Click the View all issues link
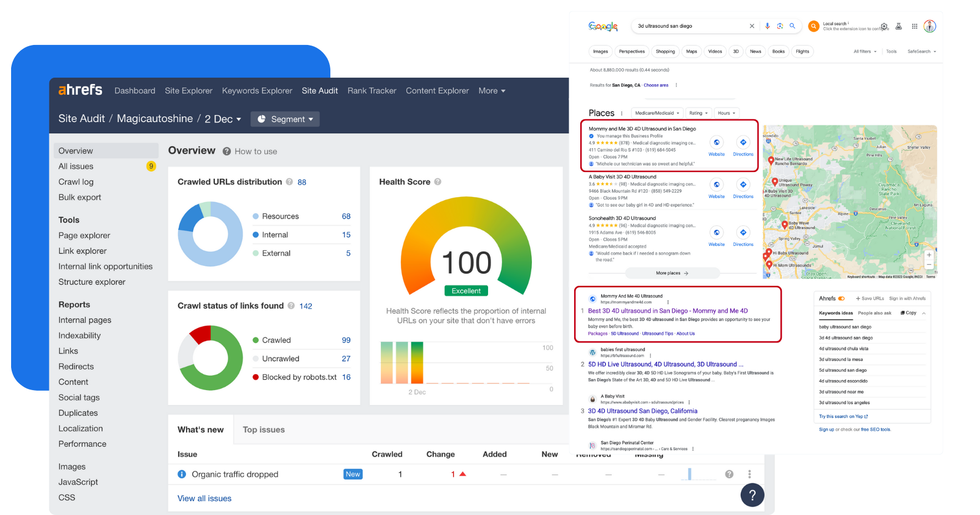Viewport: 980px width, 515px height. (x=204, y=498)
